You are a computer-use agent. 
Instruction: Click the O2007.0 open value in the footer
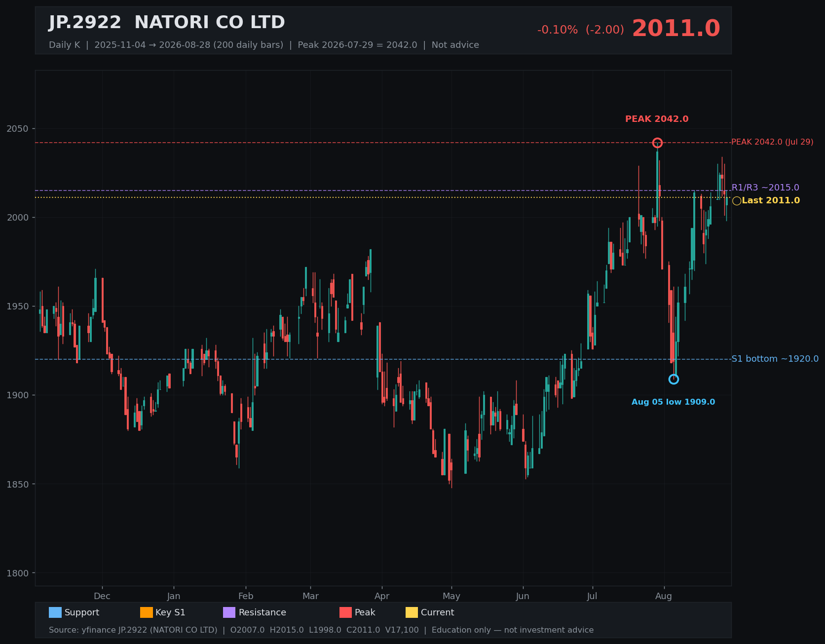[x=247, y=630]
